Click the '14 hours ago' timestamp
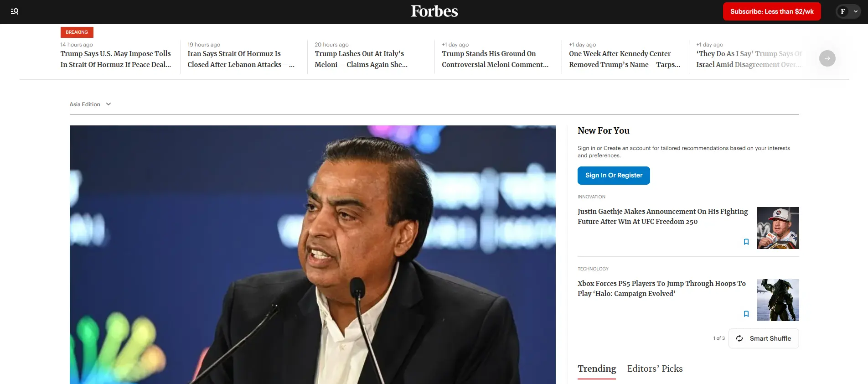The image size is (868, 384). [77, 45]
